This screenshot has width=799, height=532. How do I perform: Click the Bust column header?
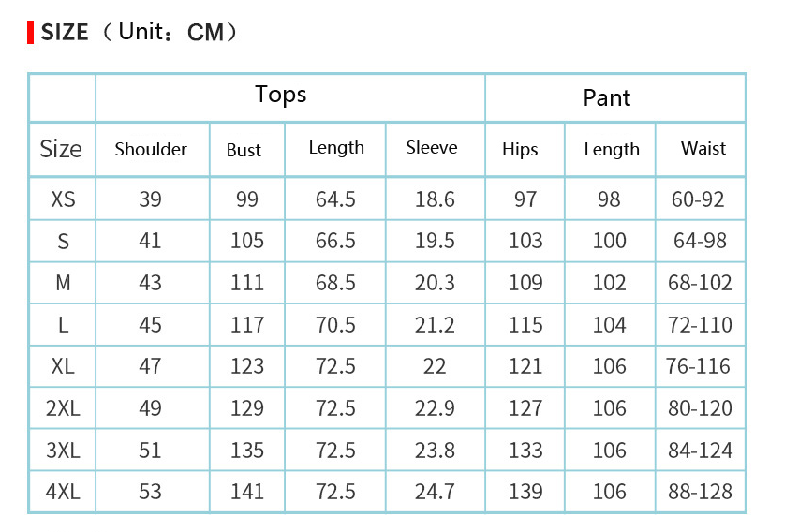click(x=244, y=150)
